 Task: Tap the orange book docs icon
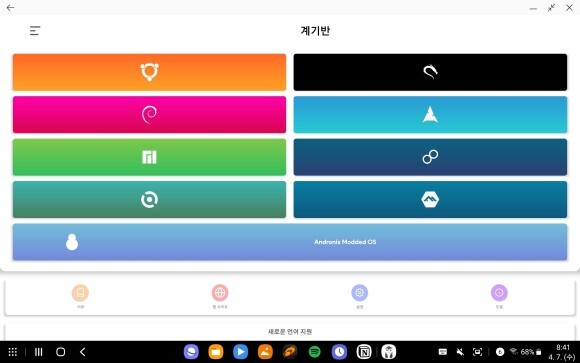[x=80, y=293]
